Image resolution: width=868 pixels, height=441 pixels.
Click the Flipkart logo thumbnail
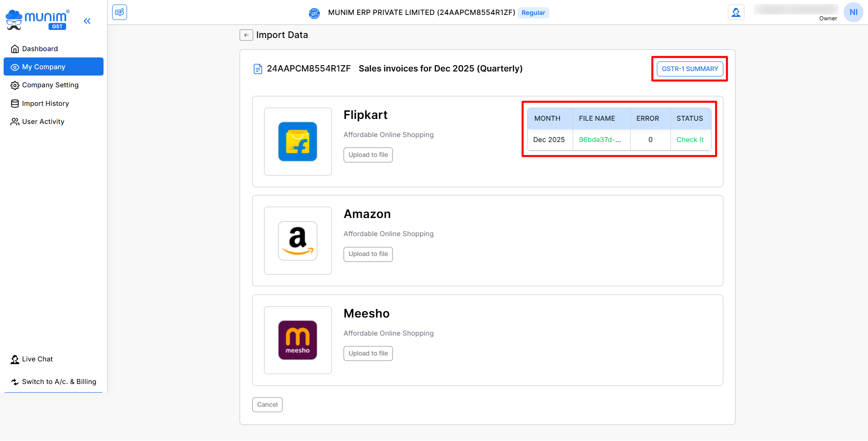click(x=297, y=142)
